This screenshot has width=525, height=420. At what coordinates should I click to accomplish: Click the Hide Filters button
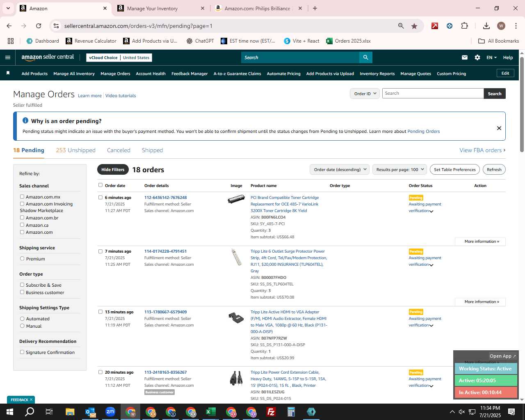[113, 169]
